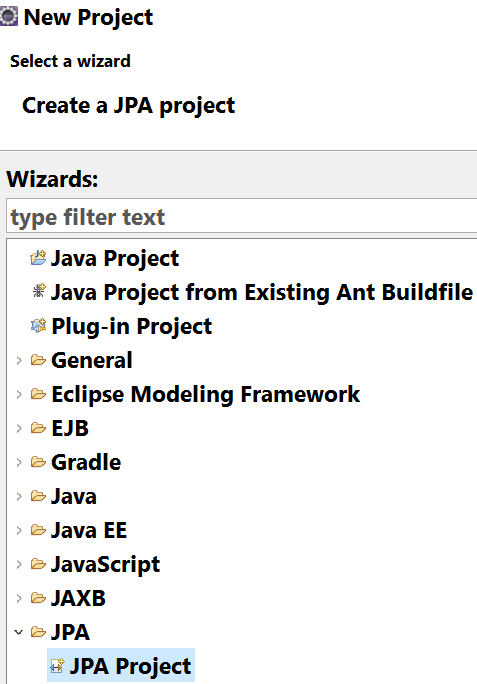The height and width of the screenshot is (684, 477).
Task: Click the Ant Buildfile project icon
Action: (x=39, y=291)
